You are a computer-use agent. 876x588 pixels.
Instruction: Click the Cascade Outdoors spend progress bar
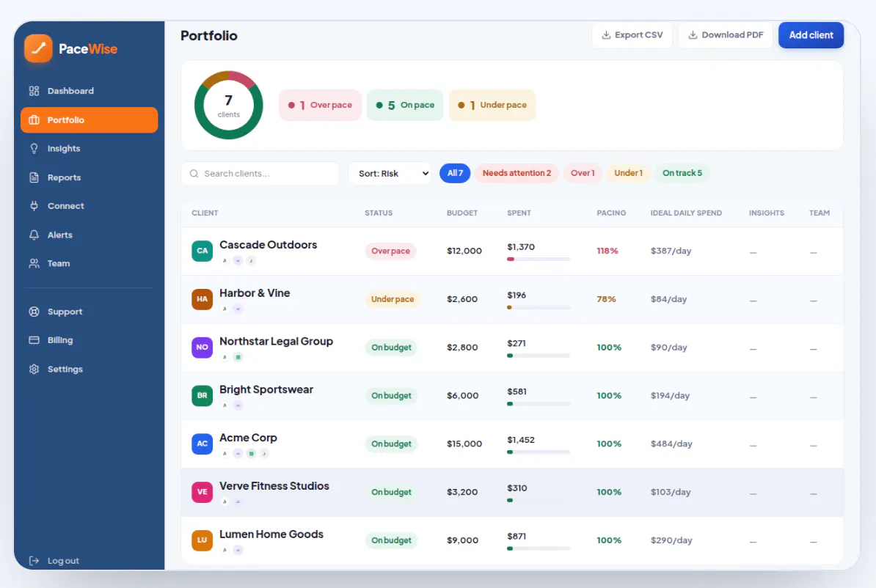point(539,259)
